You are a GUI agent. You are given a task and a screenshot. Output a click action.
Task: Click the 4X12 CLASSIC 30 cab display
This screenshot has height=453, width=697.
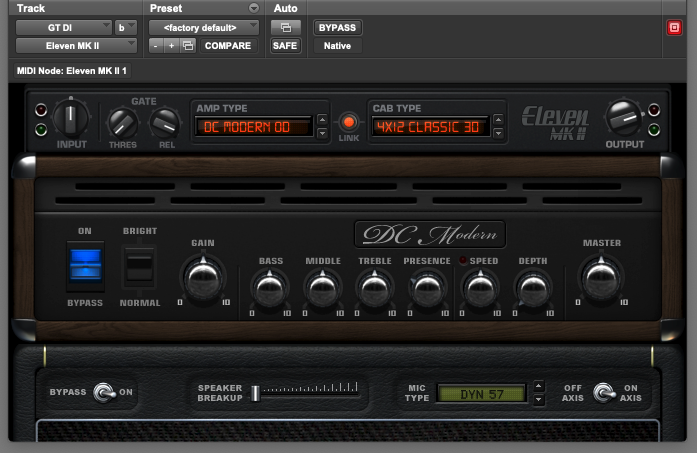tap(430, 128)
